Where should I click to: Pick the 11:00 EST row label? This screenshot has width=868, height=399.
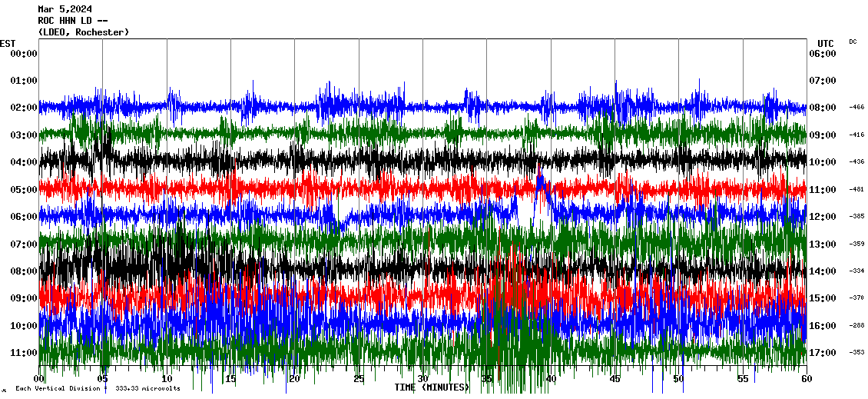pyautogui.click(x=24, y=353)
